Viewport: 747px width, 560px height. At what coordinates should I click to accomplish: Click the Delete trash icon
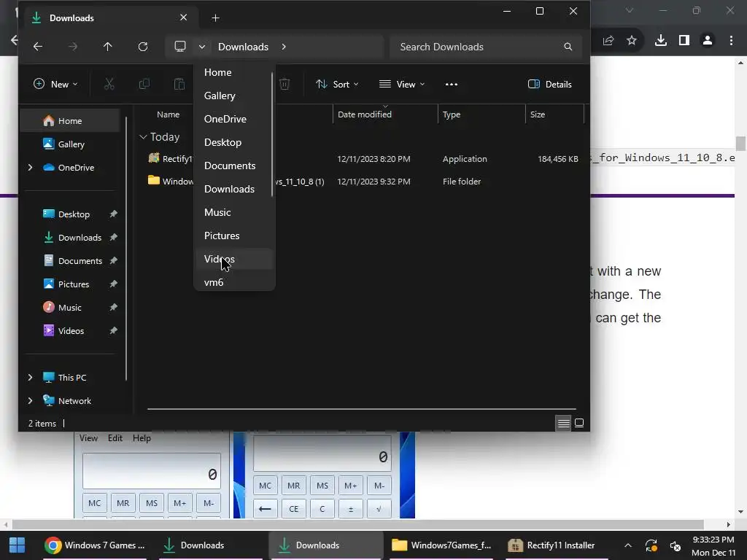point(285,85)
